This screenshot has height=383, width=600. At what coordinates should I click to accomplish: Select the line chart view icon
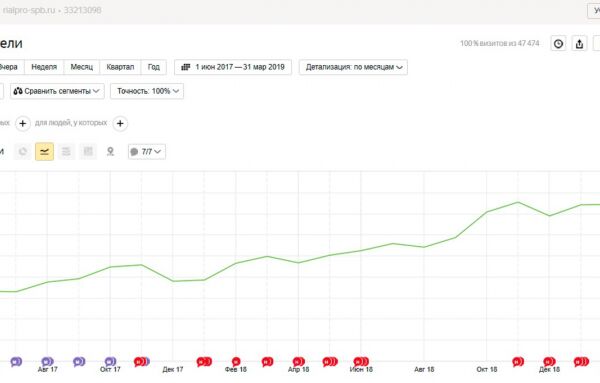44,152
